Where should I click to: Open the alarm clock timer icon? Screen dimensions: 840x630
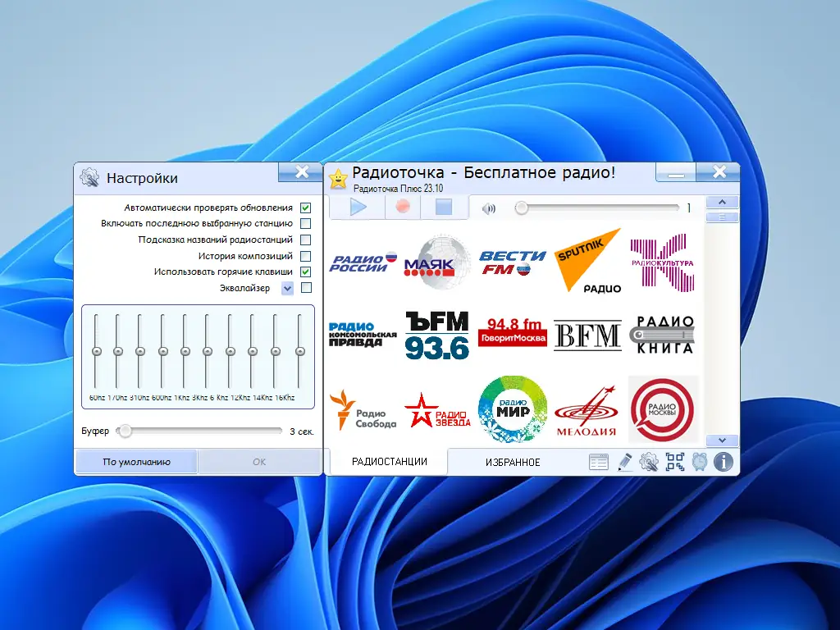click(699, 462)
